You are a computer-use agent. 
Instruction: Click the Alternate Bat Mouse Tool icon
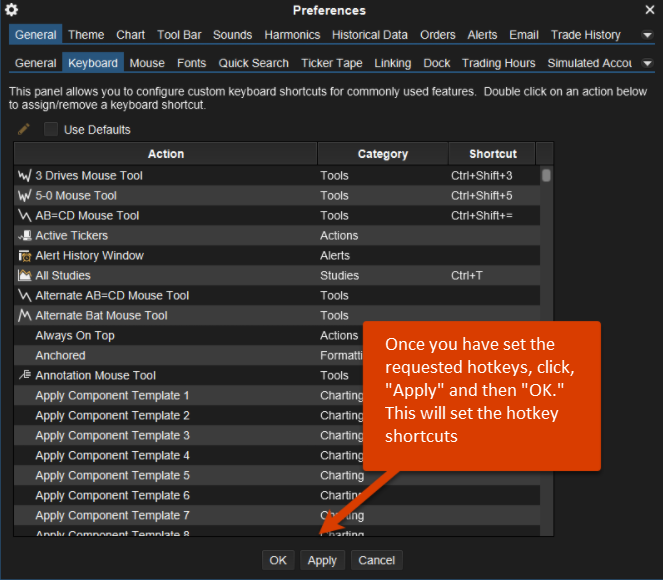point(25,315)
